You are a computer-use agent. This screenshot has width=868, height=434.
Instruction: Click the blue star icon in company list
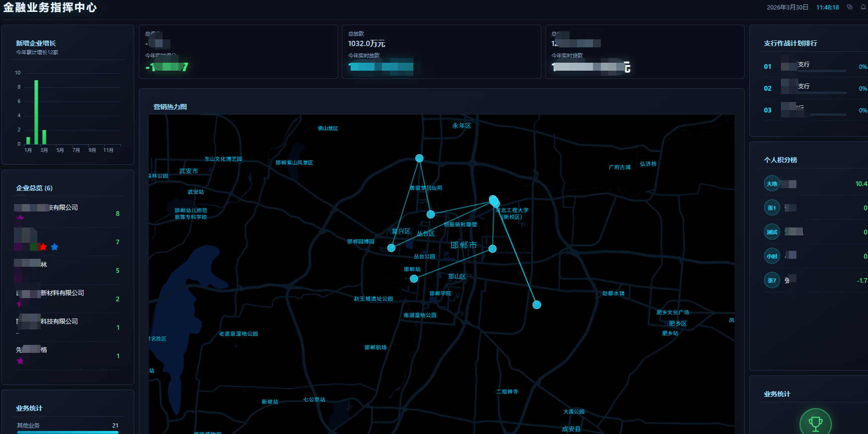pos(55,247)
